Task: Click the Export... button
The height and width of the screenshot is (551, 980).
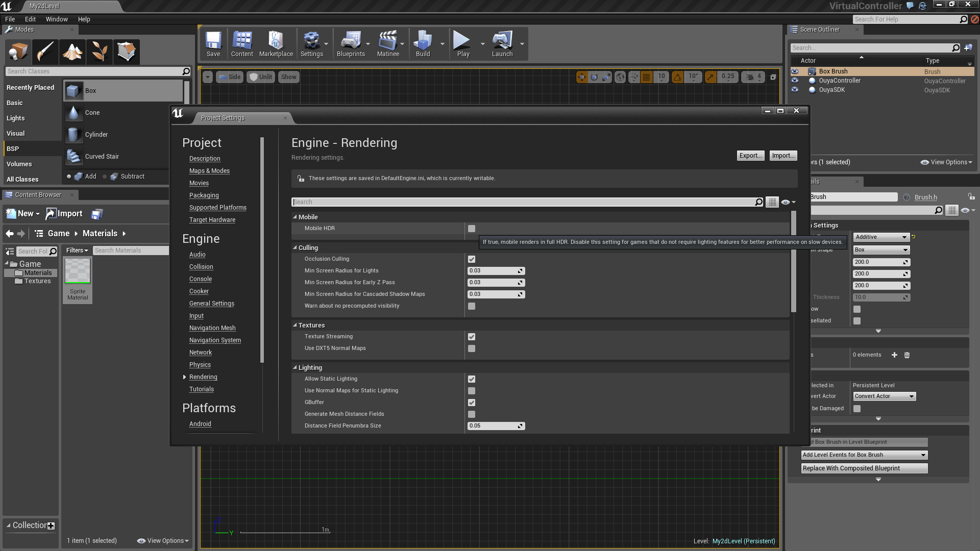Action: (751, 156)
